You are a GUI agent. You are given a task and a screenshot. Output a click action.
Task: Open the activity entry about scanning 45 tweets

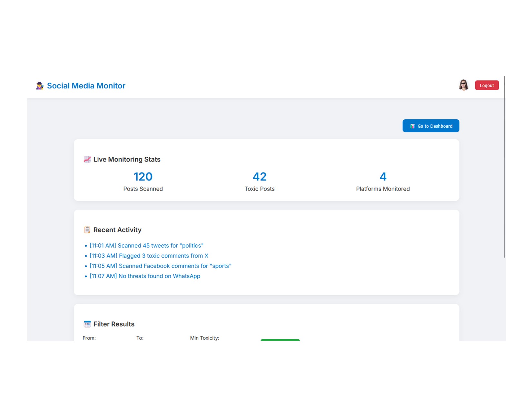click(146, 245)
